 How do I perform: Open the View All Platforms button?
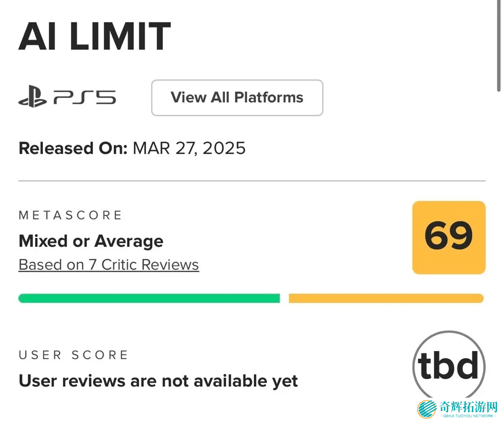[x=237, y=98]
